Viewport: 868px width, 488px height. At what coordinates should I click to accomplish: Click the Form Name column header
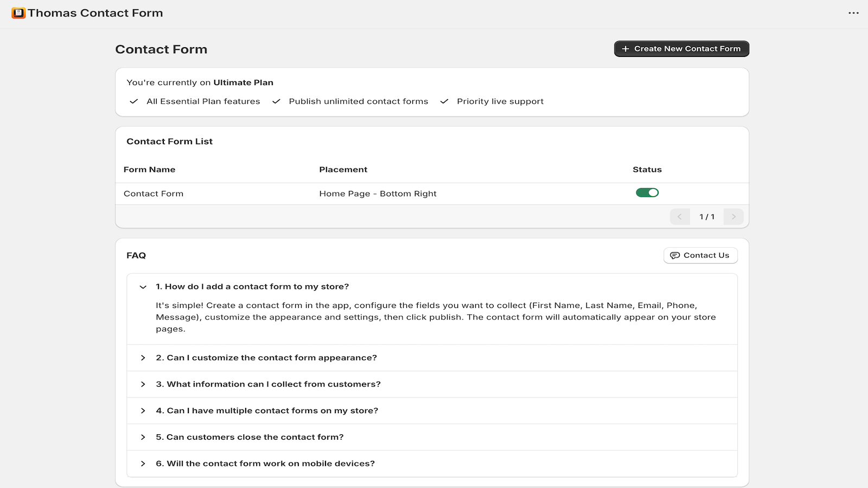[149, 170]
